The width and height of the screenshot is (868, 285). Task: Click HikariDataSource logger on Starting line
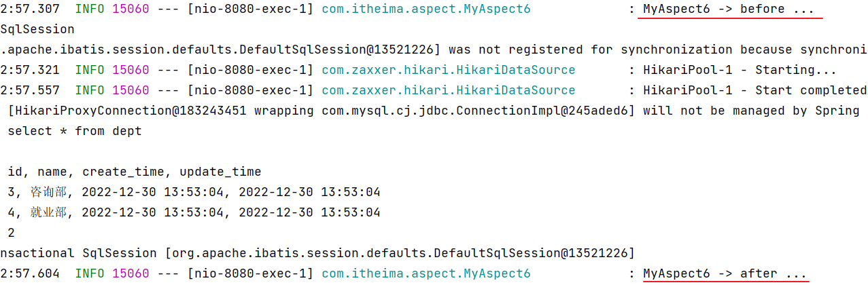448,70
